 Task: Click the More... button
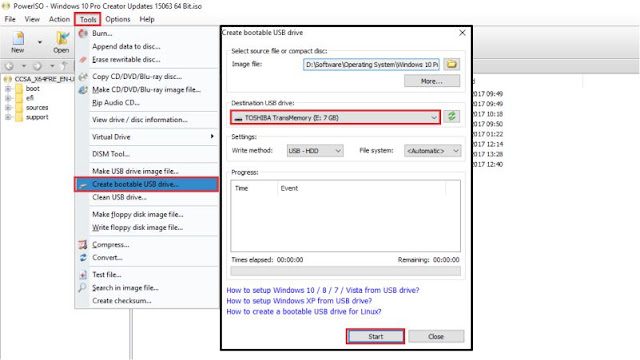click(x=432, y=81)
